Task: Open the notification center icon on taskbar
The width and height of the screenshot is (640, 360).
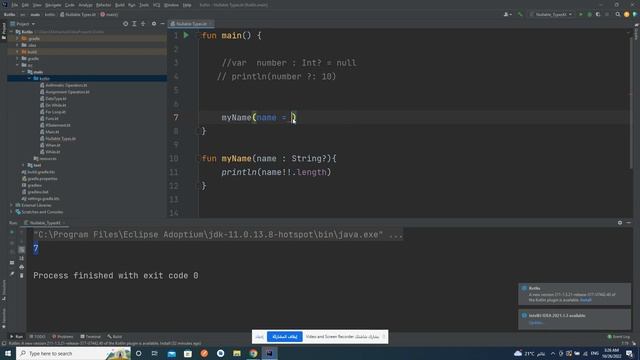Action: tap(629, 353)
